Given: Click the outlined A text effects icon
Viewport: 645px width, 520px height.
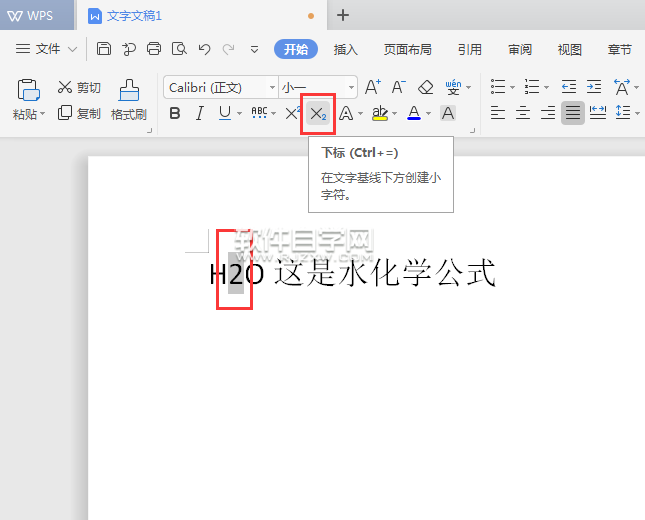Looking at the screenshot, I should (x=346, y=113).
